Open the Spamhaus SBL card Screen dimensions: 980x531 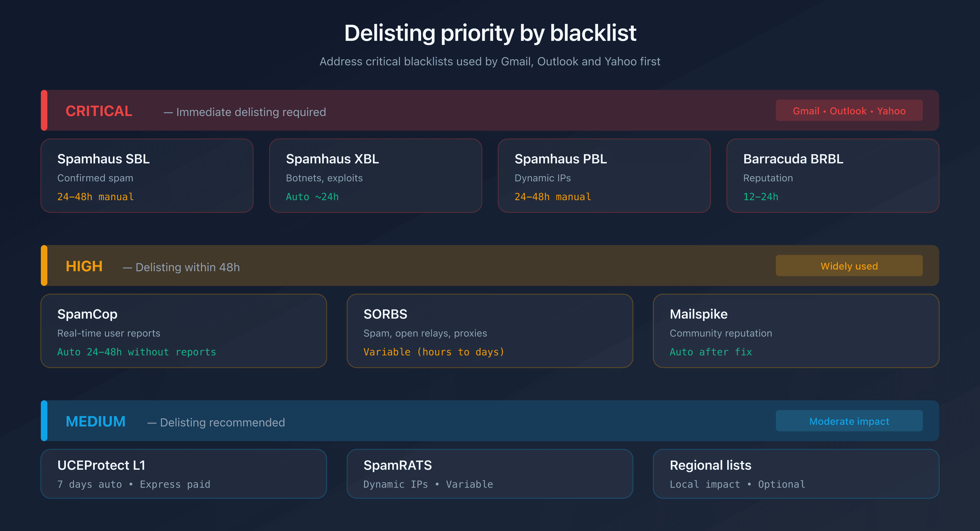click(147, 175)
